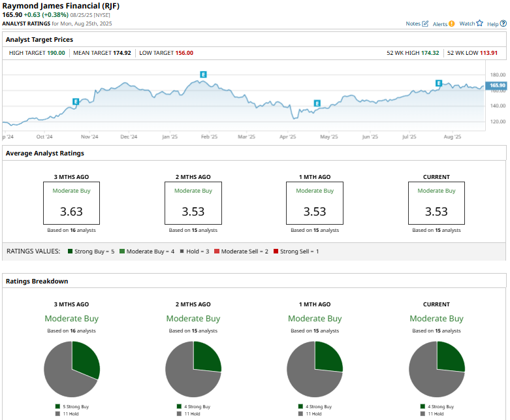The image size is (510, 420).
Task: Click the Strong Sell = 1 legend swatch
Action: 276,251
